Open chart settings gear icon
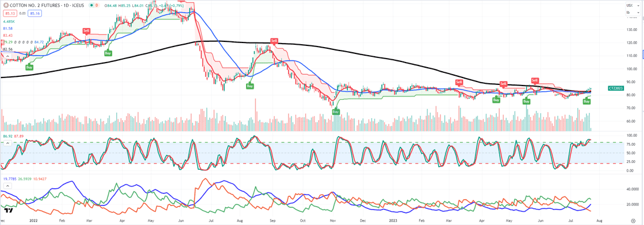Image resolution: width=644 pixels, height=225 pixels. tap(633, 221)
